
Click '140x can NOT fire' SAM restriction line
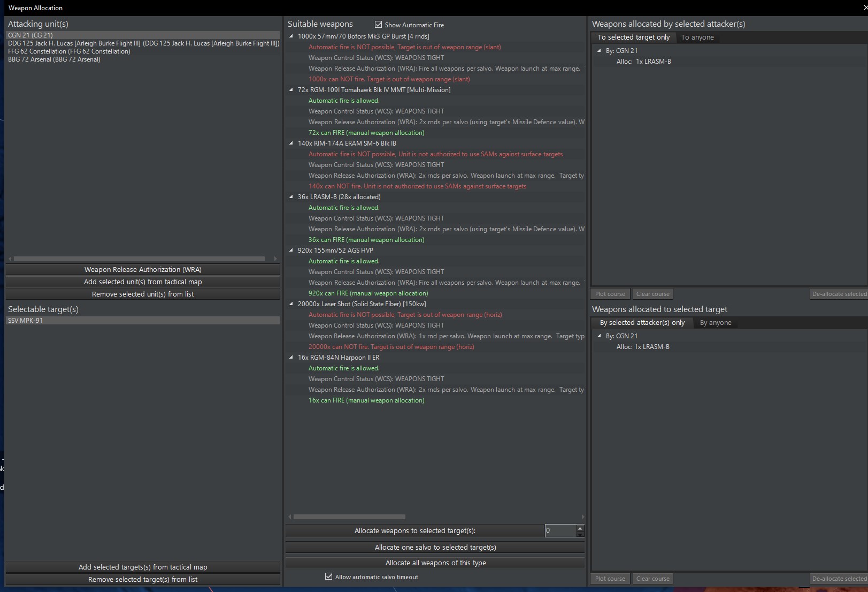coord(417,186)
